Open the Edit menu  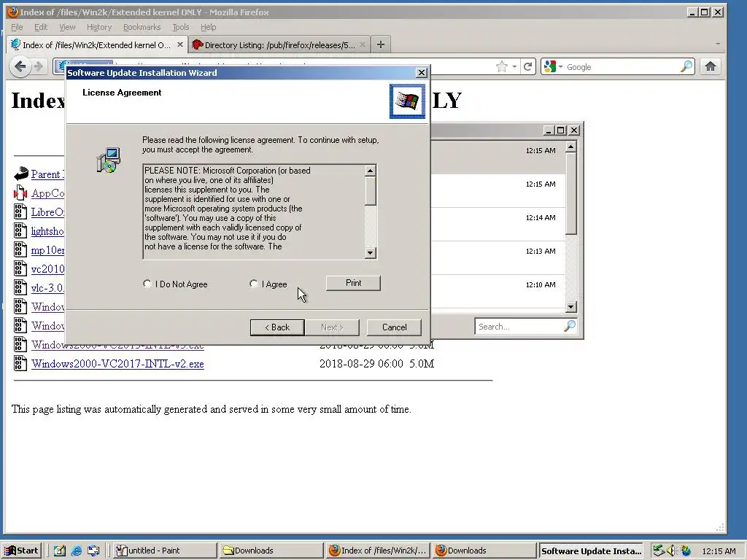41,27
